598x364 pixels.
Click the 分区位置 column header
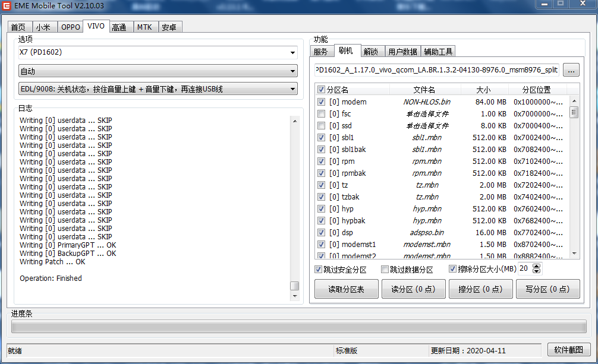[537, 90]
